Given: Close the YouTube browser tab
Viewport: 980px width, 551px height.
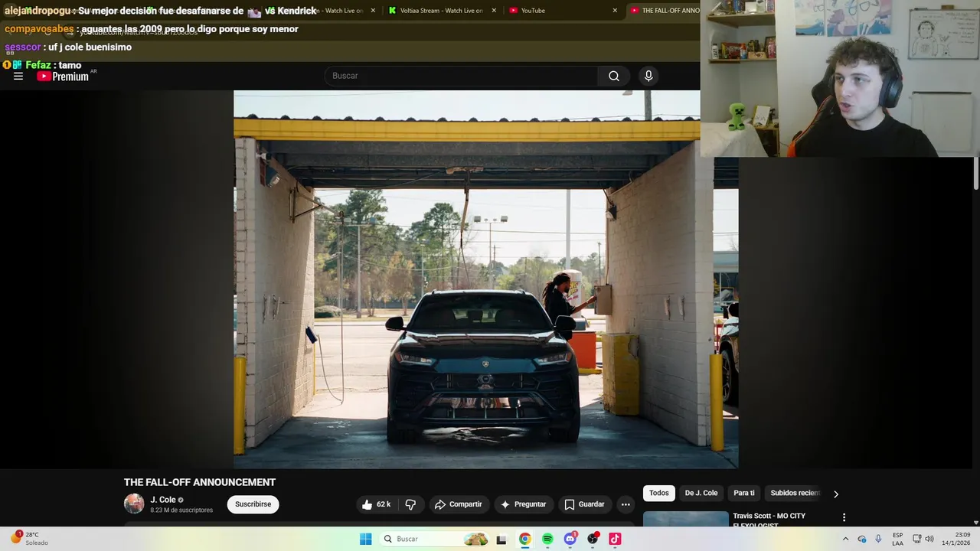Looking at the screenshot, I should [x=615, y=11].
